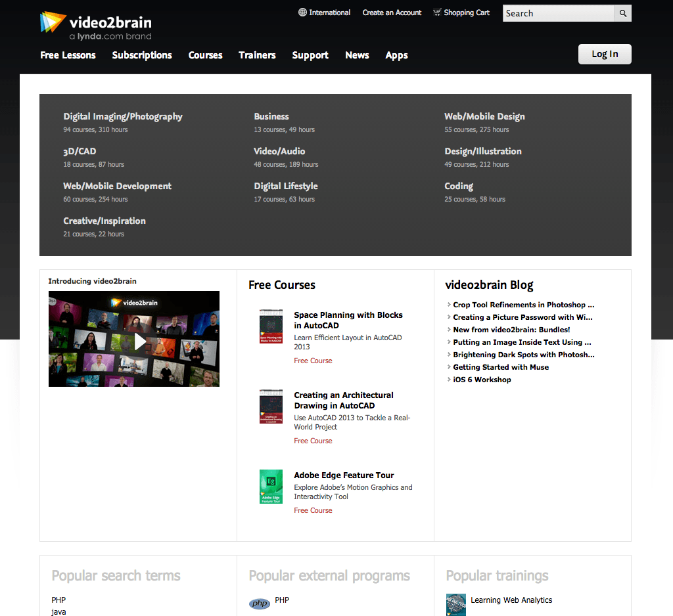Screen dimensions: 673x616
Task: Click the Create an Account link
Action: (392, 12)
